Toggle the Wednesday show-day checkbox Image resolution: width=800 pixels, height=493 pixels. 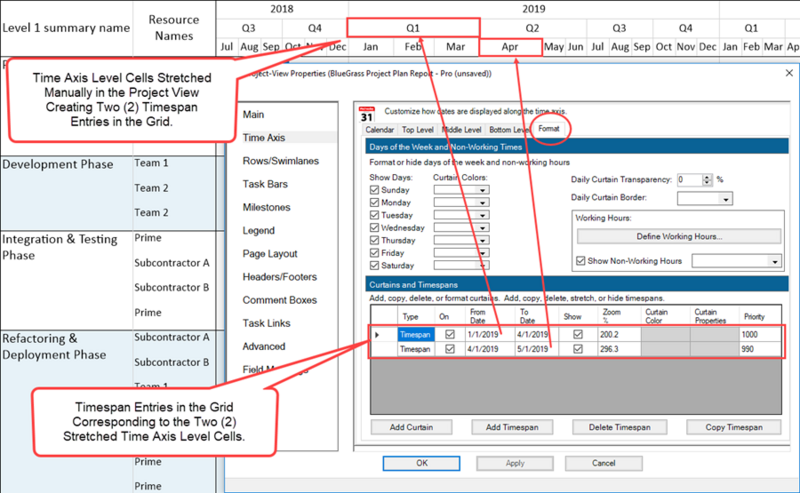[374, 228]
